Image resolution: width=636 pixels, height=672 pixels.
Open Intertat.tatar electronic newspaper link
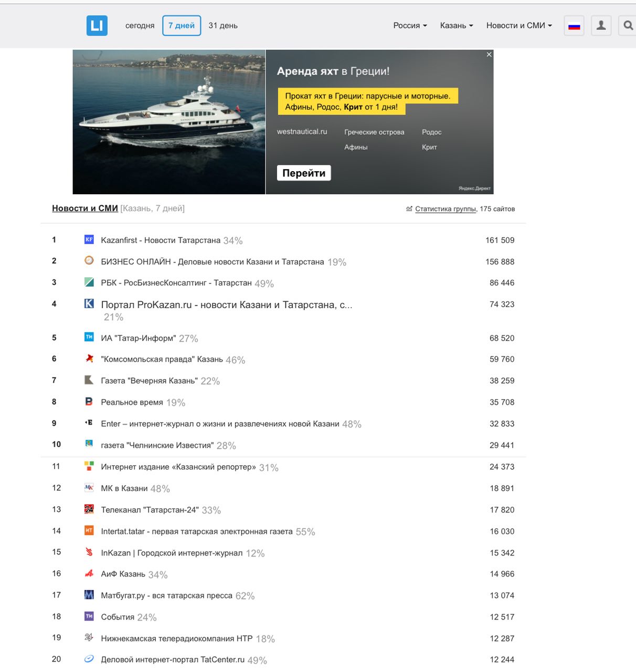197,531
